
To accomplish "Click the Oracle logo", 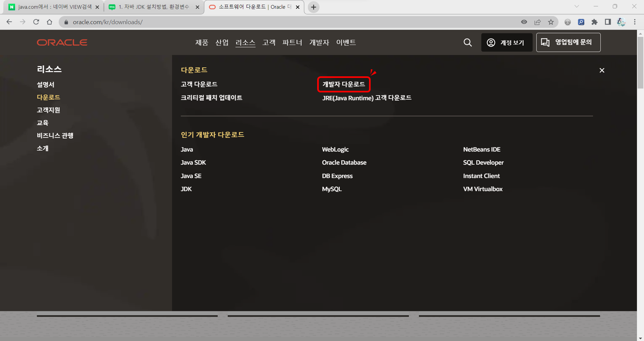I will coord(62,43).
